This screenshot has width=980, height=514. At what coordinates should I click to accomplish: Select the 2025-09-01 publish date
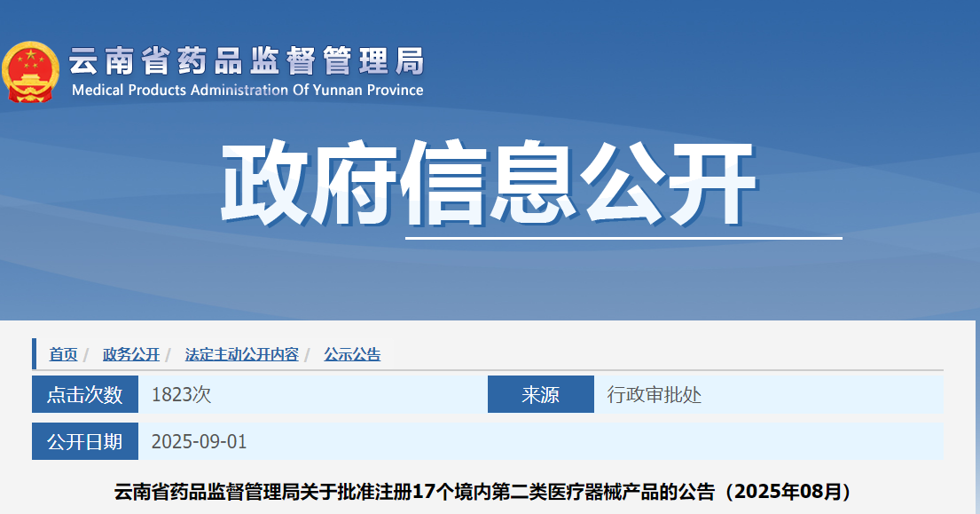pyautogui.click(x=200, y=441)
